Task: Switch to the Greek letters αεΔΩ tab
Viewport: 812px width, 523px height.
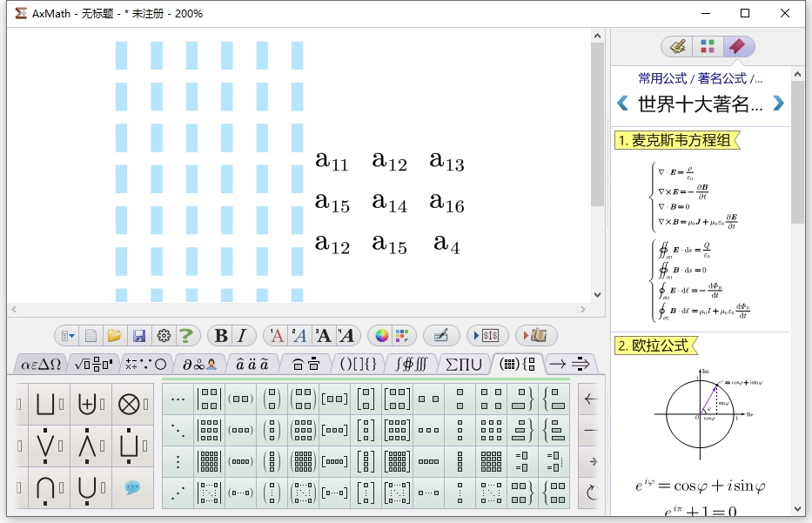Action: click(x=42, y=365)
